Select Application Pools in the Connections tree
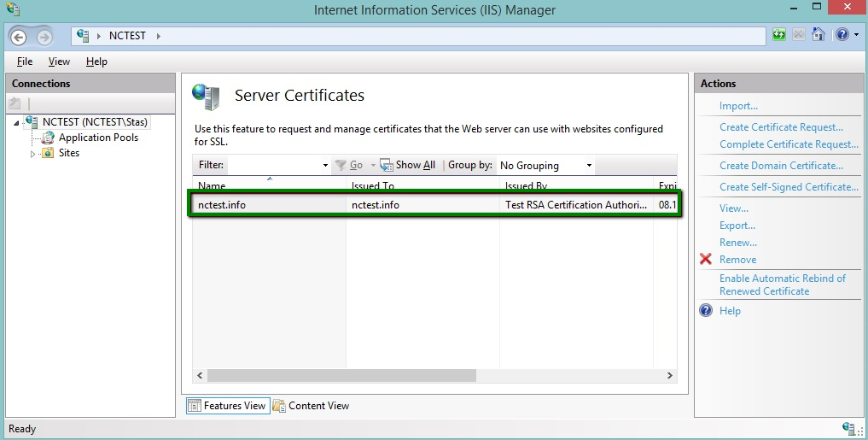 click(x=98, y=138)
